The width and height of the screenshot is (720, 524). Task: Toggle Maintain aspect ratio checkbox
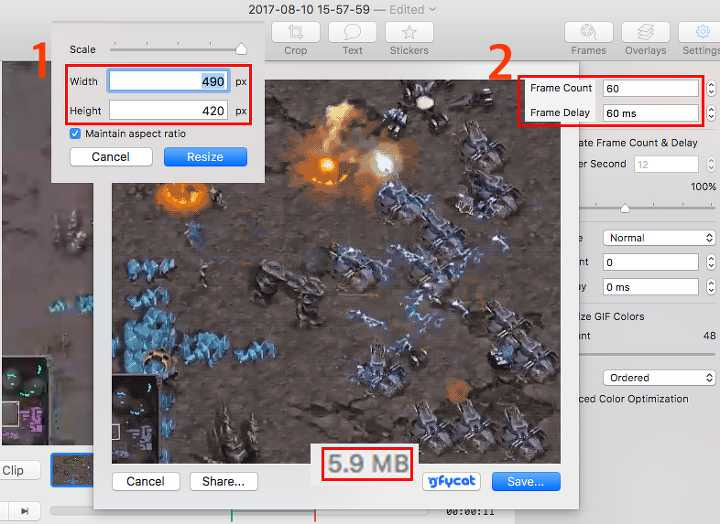75,134
